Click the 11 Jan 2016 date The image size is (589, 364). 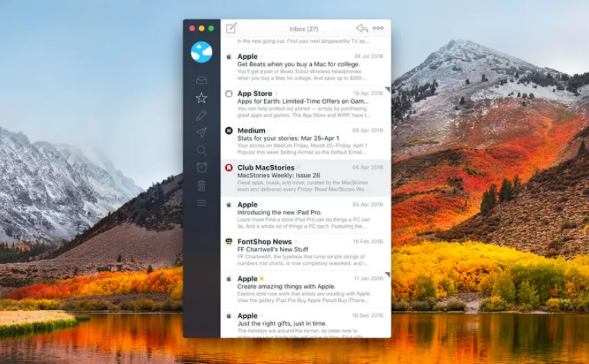(368, 278)
